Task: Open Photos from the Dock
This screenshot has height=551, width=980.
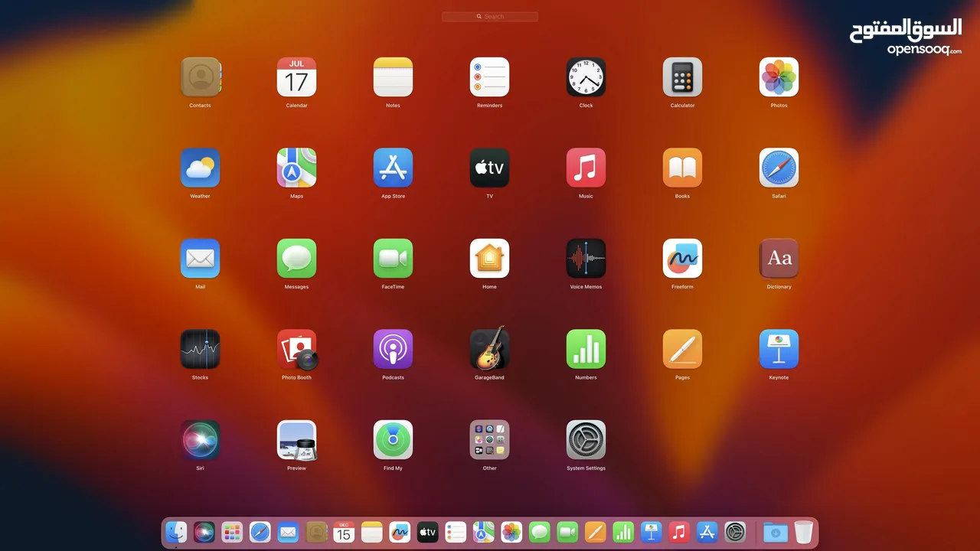Action: 511,532
